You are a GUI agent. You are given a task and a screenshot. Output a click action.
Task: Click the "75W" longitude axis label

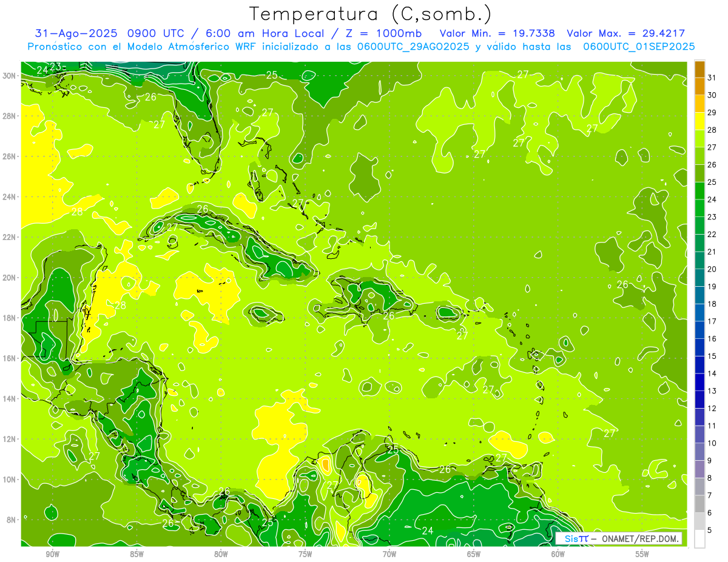click(x=305, y=554)
